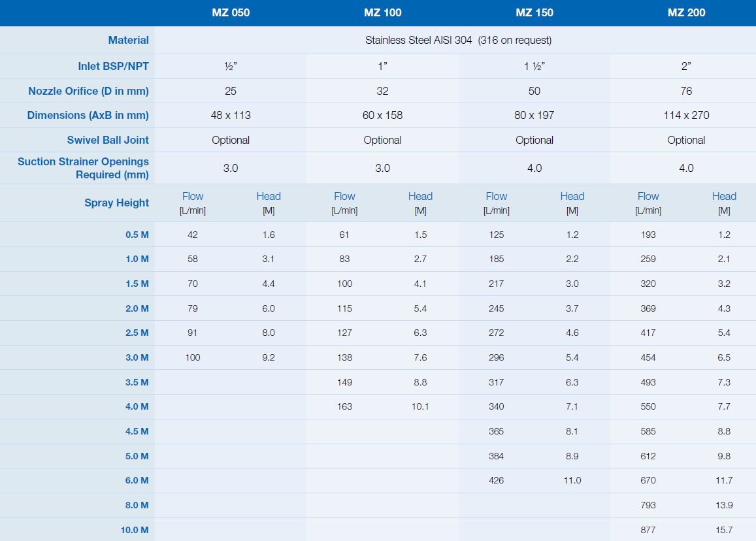
Task: Select the 163 flow value for MZ 100
Action: pyautogui.click(x=344, y=406)
